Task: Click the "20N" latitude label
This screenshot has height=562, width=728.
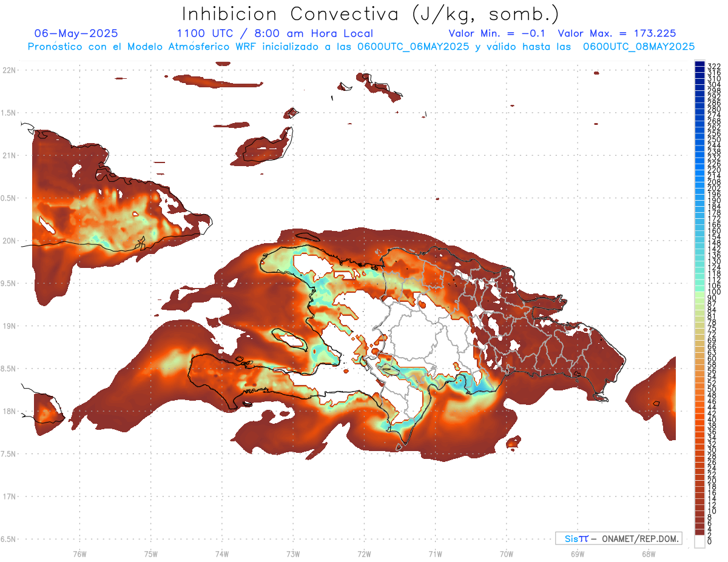Action: (x=9, y=241)
